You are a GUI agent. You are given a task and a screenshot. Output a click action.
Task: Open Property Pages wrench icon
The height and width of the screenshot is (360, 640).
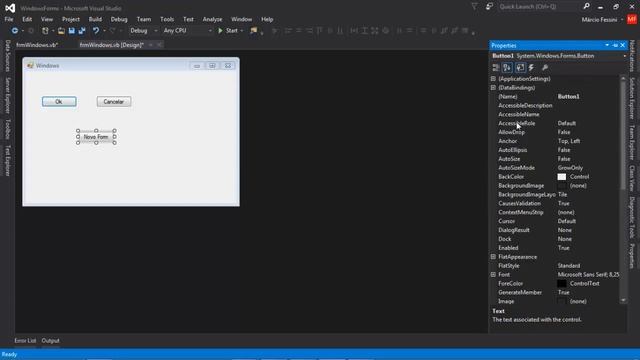point(545,68)
